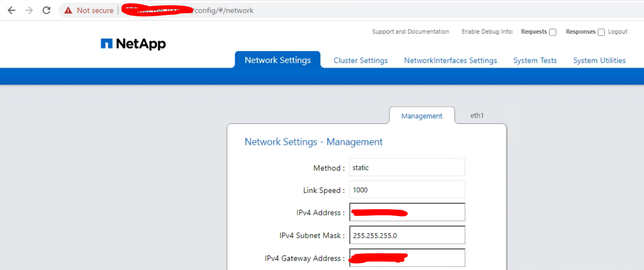Image resolution: width=644 pixels, height=270 pixels.
Task: Reload the page with the refresh icon
Action: pyautogui.click(x=46, y=10)
